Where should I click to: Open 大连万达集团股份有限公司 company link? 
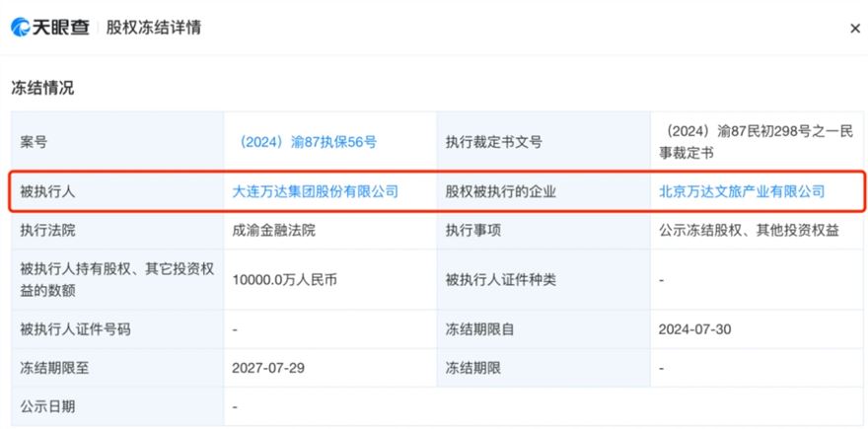[315, 191]
